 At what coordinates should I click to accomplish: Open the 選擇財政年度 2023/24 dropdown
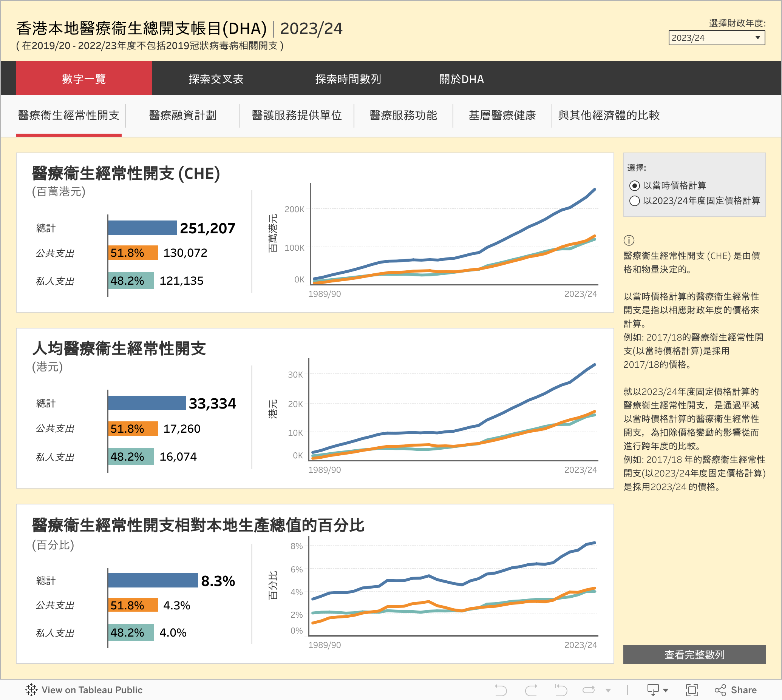717,38
